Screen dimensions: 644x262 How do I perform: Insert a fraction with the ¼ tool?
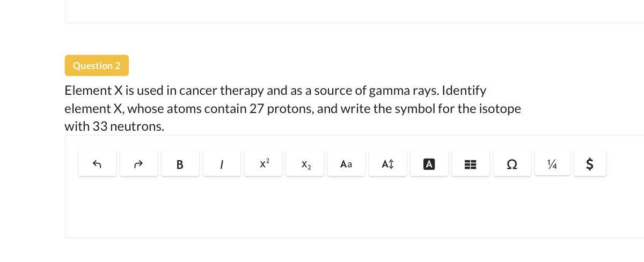click(x=552, y=164)
